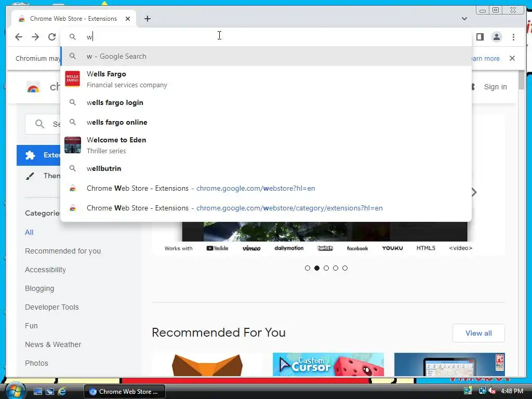Dismiss the Chromium info bar
Screen dimensions: 532x399
click(512, 58)
